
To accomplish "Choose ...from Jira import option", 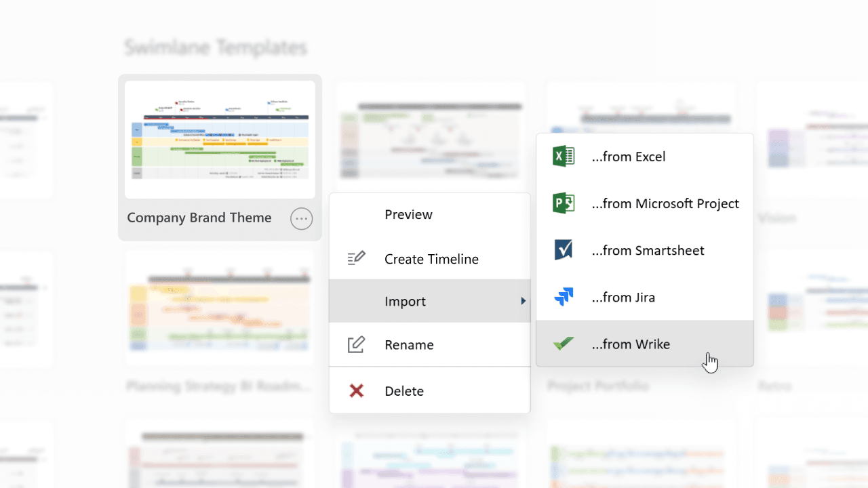I will (645, 297).
